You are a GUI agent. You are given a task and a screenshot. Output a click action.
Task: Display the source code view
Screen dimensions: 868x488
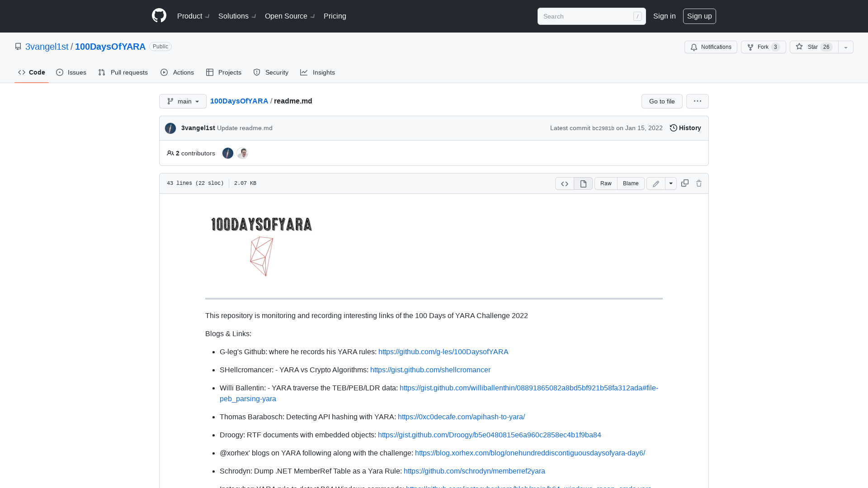[565, 183]
